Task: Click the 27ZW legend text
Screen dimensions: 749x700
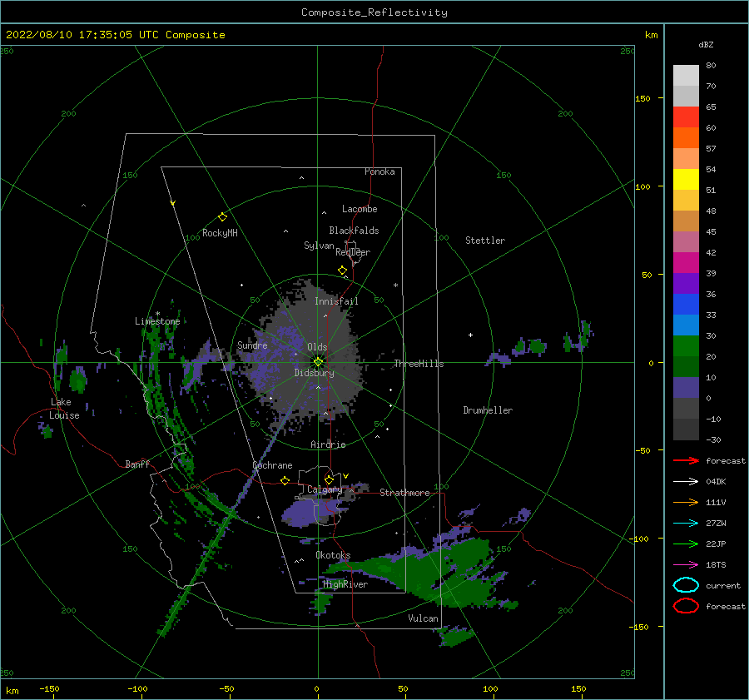Action: [x=716, y=524]
